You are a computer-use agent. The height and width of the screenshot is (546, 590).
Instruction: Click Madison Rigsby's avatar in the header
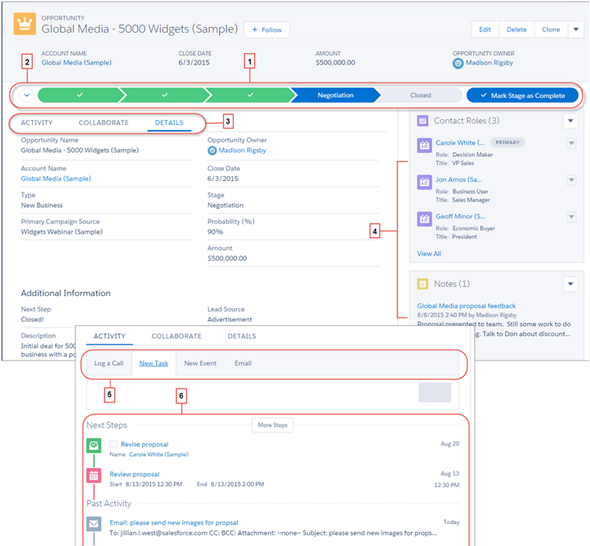coord(458,64)
